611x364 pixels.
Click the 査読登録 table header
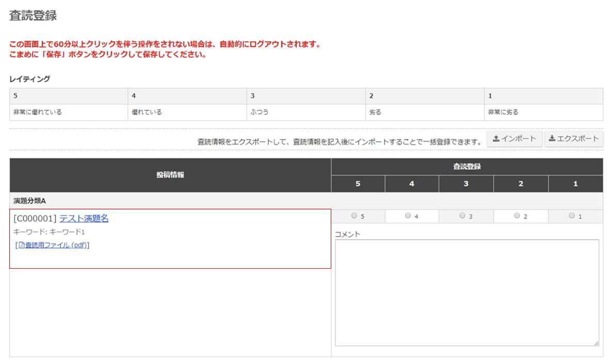tap(467, 167)
